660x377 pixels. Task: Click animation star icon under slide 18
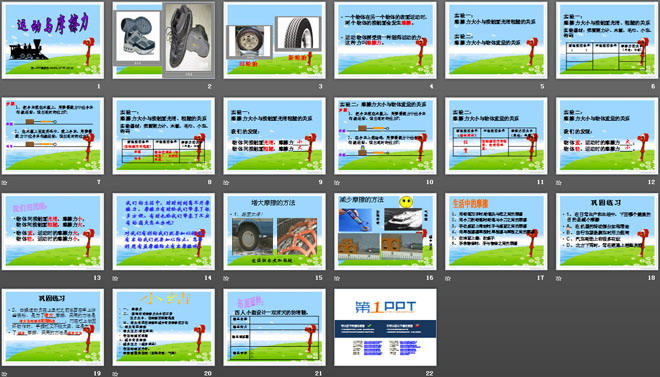pos(559,278)
